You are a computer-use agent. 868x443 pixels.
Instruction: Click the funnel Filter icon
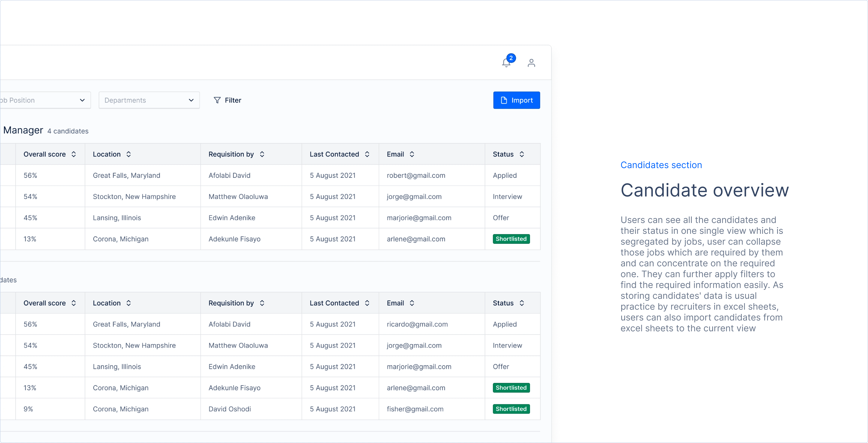217,100
